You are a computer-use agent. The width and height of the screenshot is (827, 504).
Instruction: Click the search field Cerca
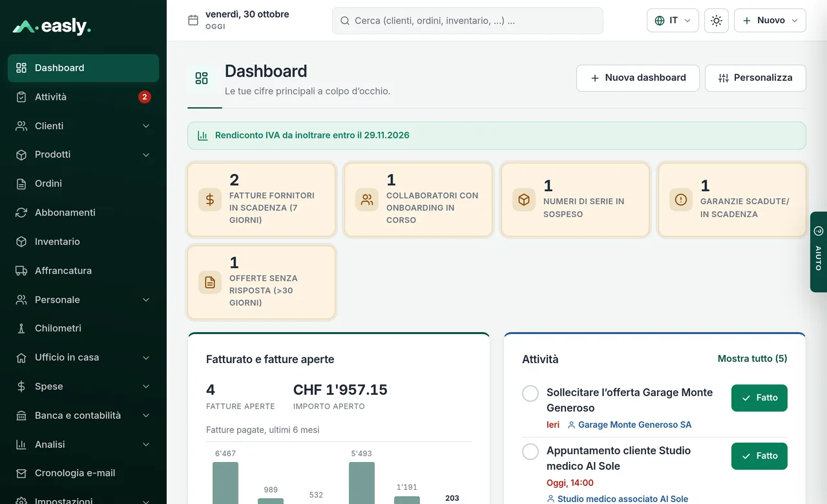(468, 21)
